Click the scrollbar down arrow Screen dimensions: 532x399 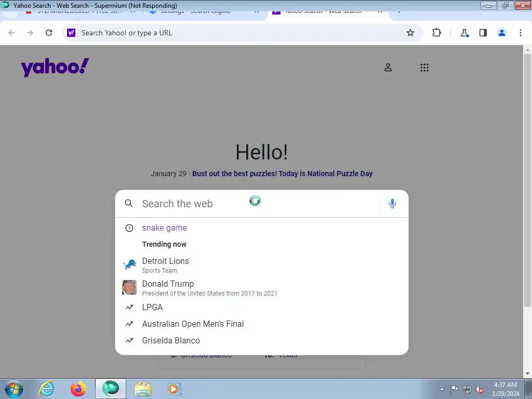click(527, 374)
